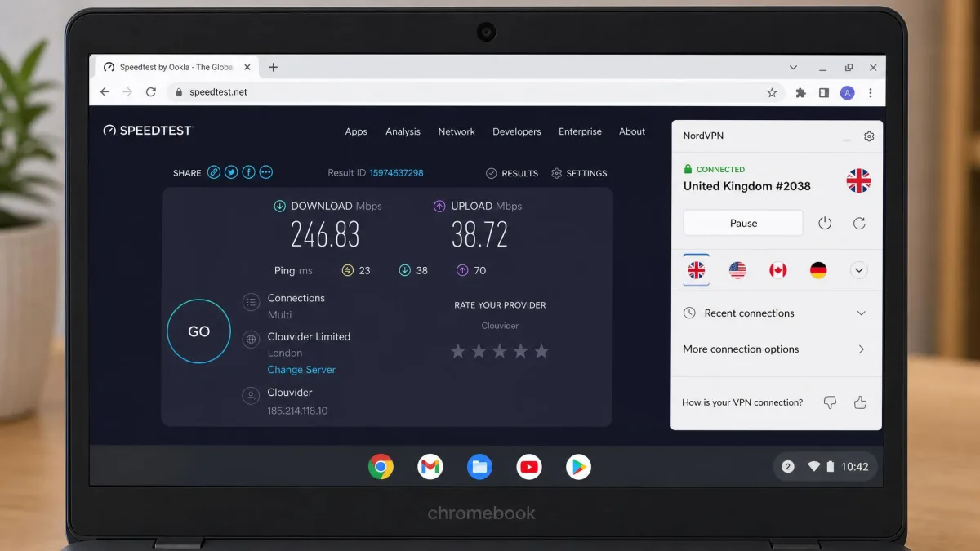Open the About menu item
Viewport: 980px width, 551px height.
point(632,131)
